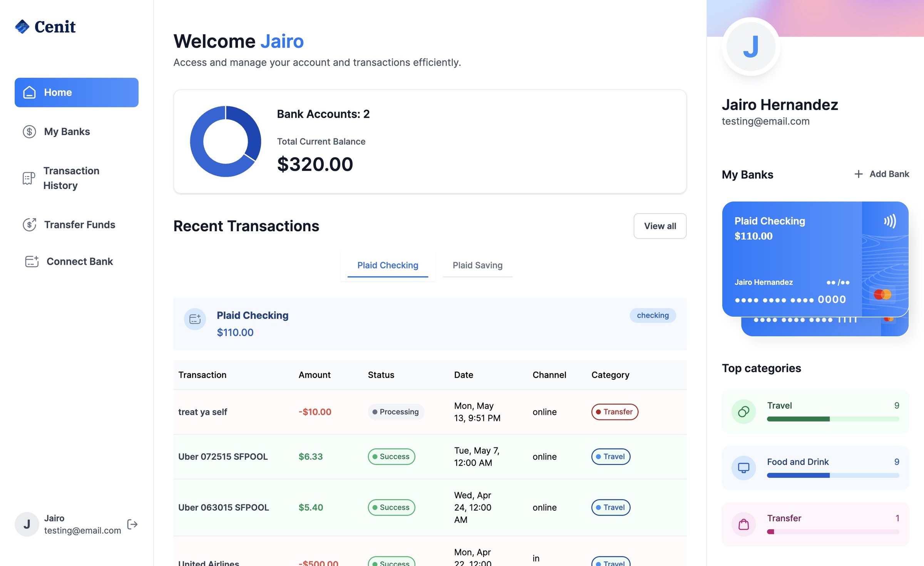This screenshot has width=924, height=566.
Task: Click the Connect Bank card icon
Action: [x=32, y=261]
